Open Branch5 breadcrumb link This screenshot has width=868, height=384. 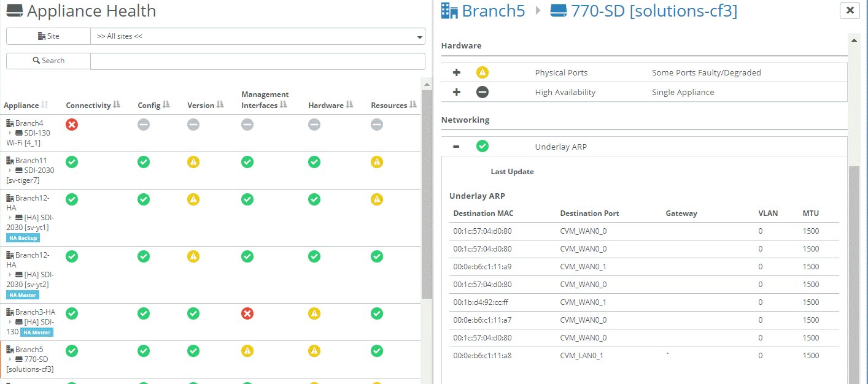pos(484,10)
